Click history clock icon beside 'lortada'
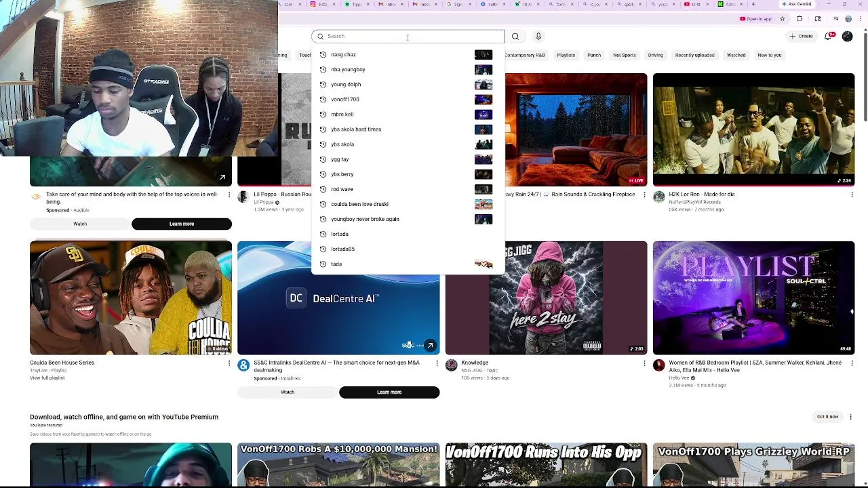This screenshot has width=868, height=488. 323,234
